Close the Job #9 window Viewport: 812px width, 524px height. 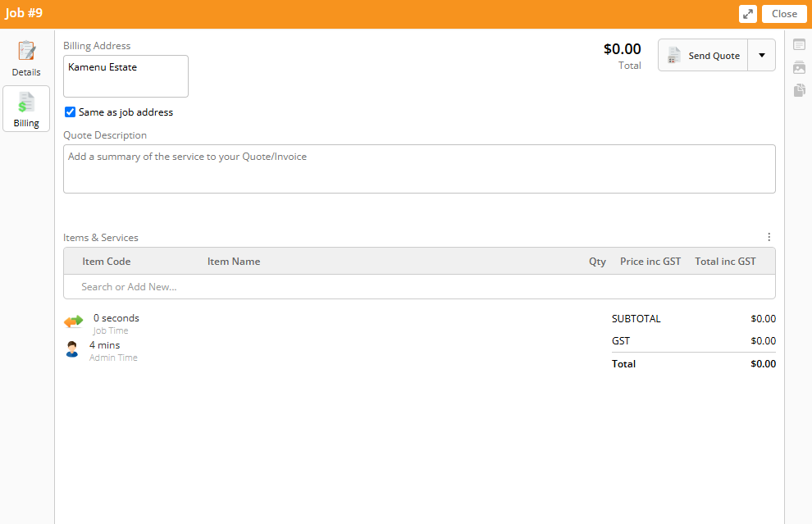point(784,14)
